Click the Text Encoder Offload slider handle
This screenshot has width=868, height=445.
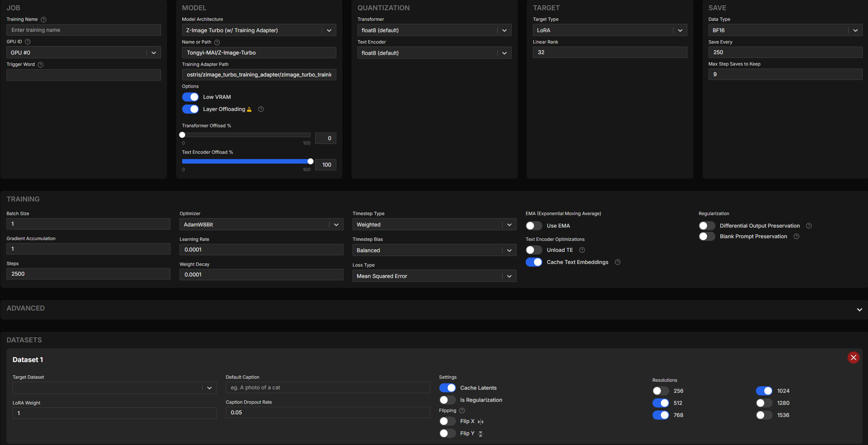(311, 161)
